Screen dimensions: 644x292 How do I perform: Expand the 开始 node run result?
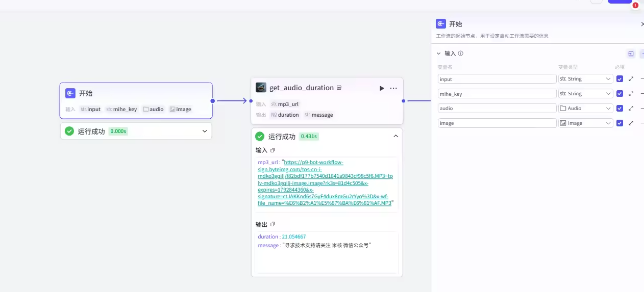pos(205,131)
